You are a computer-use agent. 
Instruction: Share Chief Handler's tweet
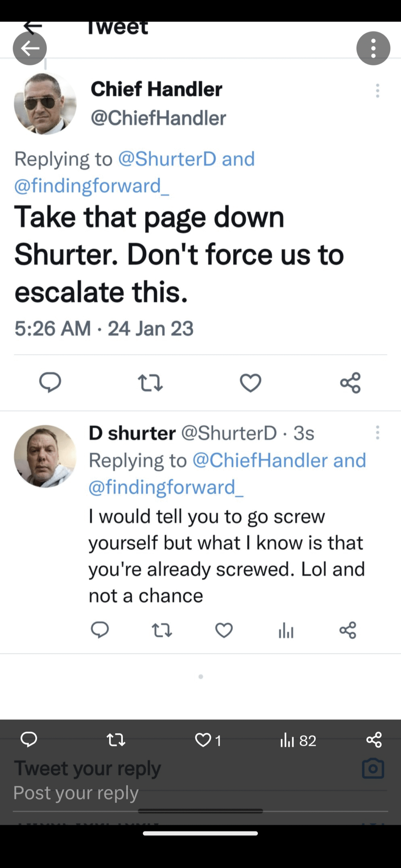350,383
